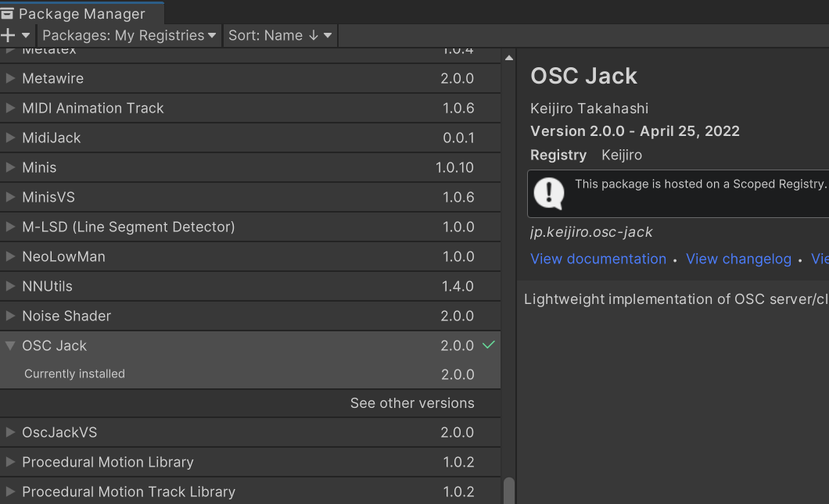Open the View changelog link
Screen dimensions: 829x504
coord(738,259)
